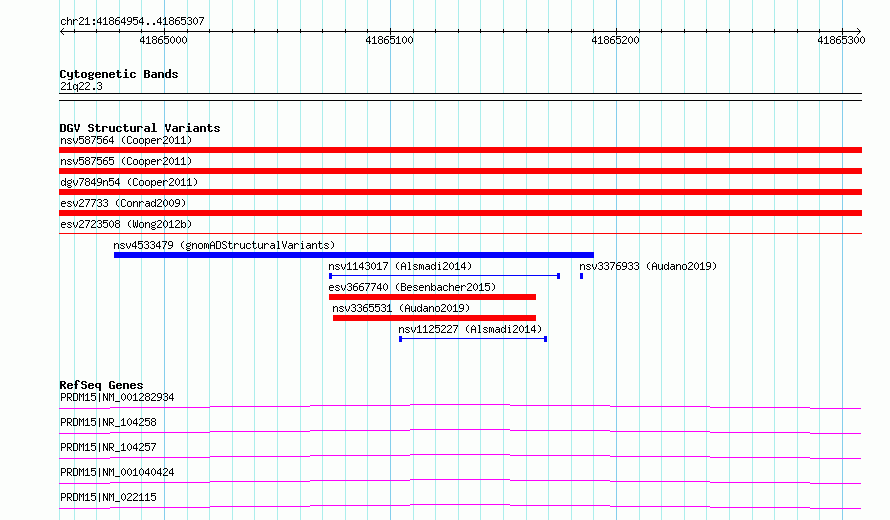Click the red nsv587564 full-width bar
Screen dimensions: 890x520
460,150
